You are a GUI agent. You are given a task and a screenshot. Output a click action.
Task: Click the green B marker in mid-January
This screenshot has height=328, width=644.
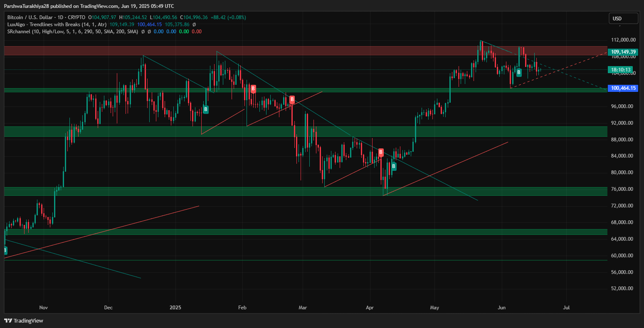point(205,109)
